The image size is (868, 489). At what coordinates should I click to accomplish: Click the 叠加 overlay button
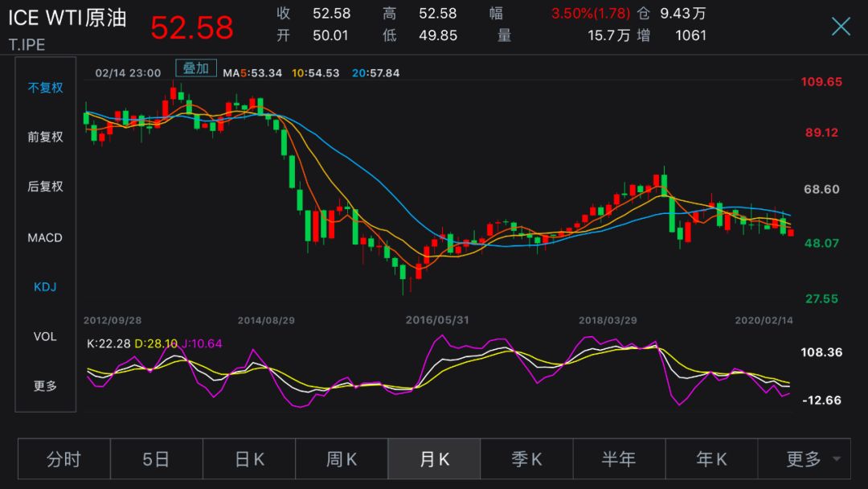tap(196, 68)
